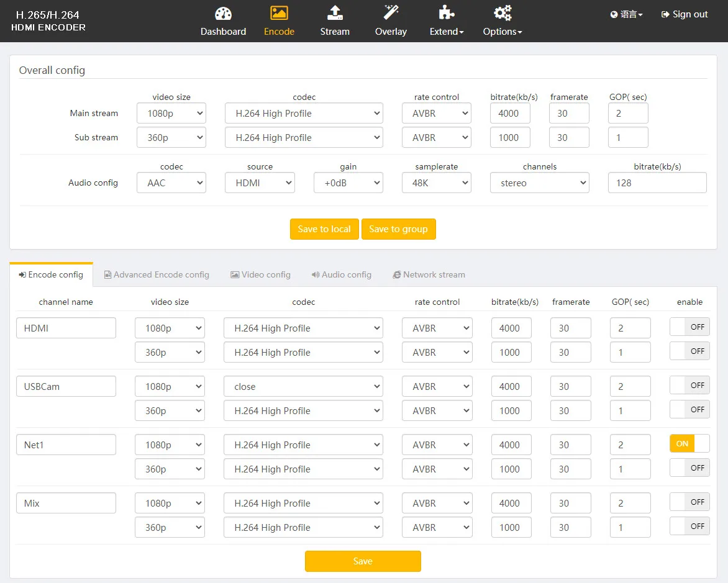Click the Net1 channel name field
Image resolution: width=728 pixels, height=583 pixels.
point(66,445)
